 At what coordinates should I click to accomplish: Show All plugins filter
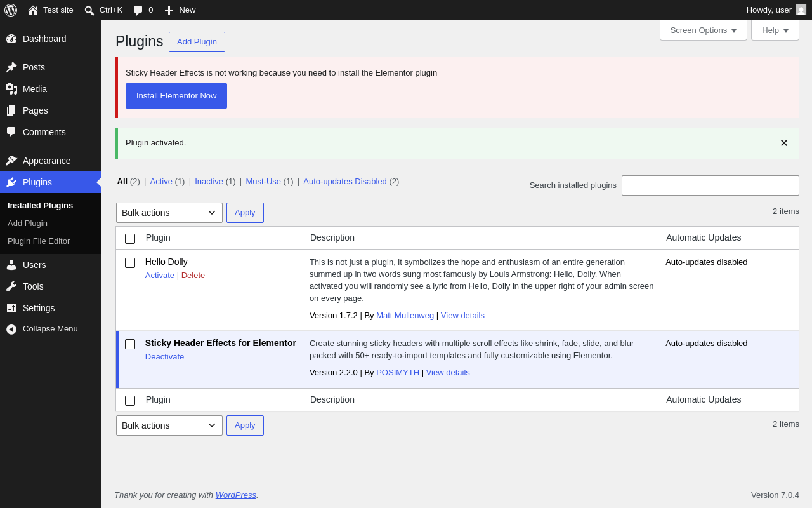(x=122, y=182)
